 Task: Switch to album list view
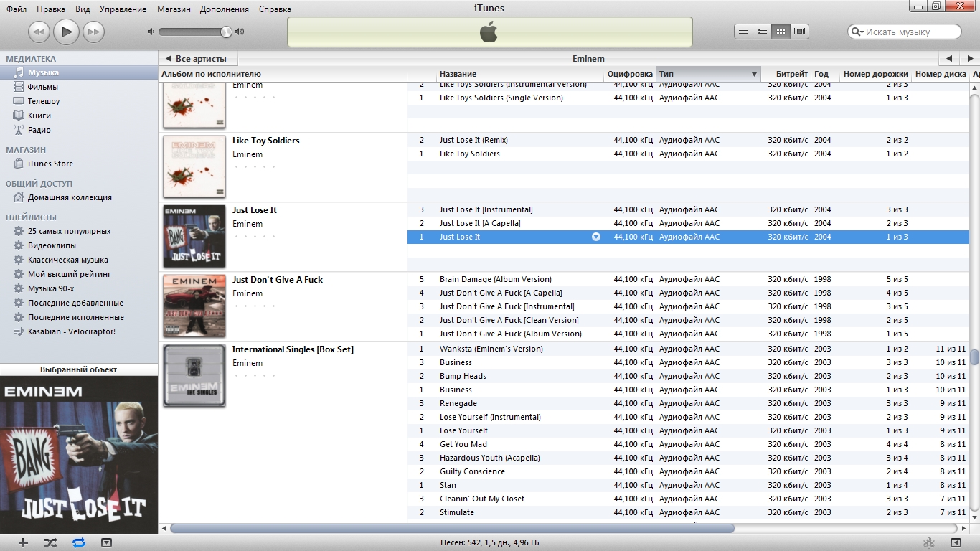(762, 31)
